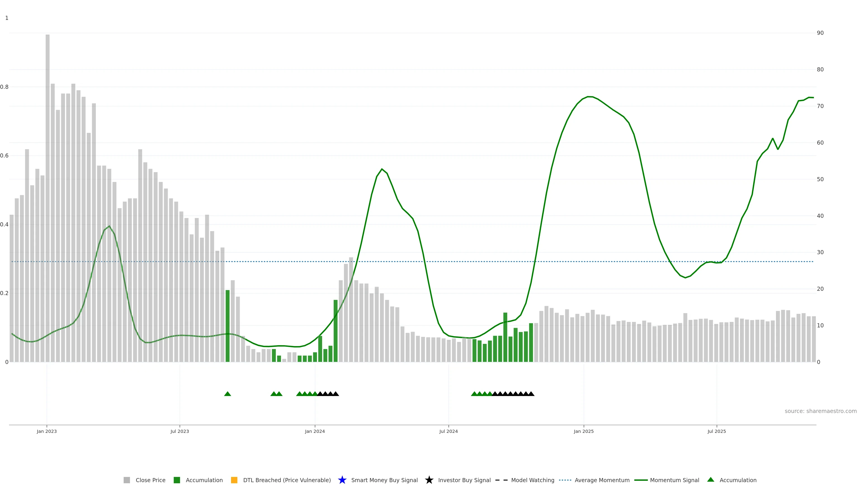
Task: Click the green triangle Accumulation legend icon
Action: click(711, 480)
